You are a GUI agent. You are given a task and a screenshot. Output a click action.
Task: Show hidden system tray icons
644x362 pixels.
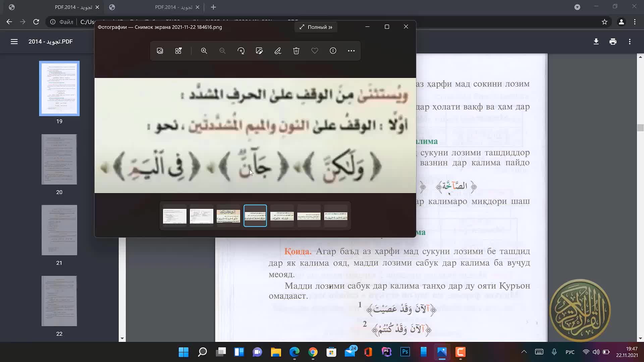(524, 352)
